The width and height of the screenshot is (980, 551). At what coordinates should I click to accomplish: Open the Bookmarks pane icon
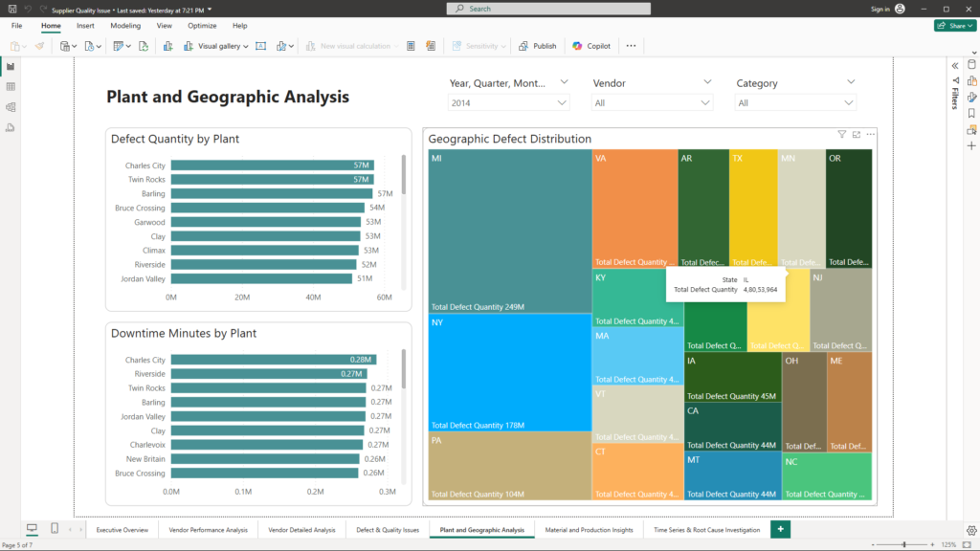coord(971,113)
